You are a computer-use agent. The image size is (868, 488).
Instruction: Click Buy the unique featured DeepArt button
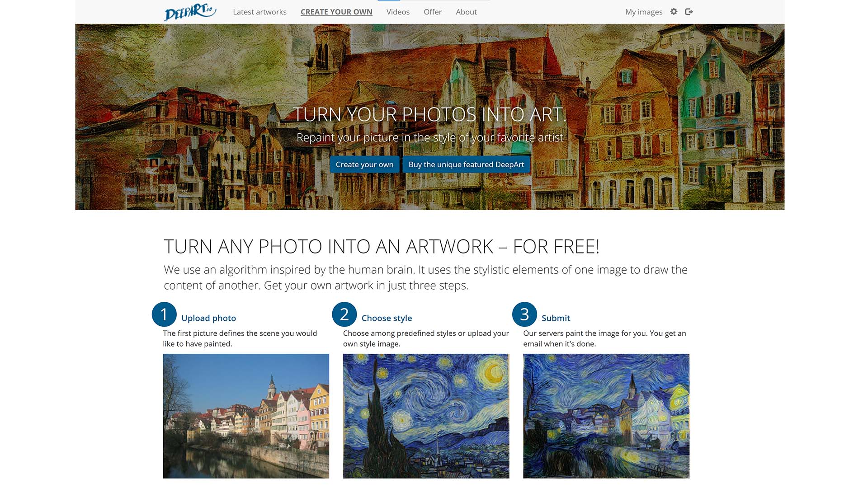pyautogui.click(x=466, y=164)
